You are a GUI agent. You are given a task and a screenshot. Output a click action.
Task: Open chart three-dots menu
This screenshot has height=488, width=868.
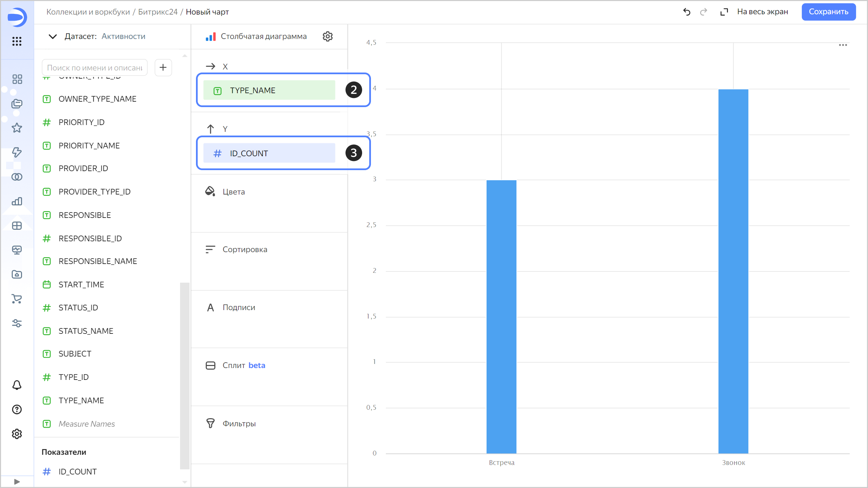[x=843, y=45]
